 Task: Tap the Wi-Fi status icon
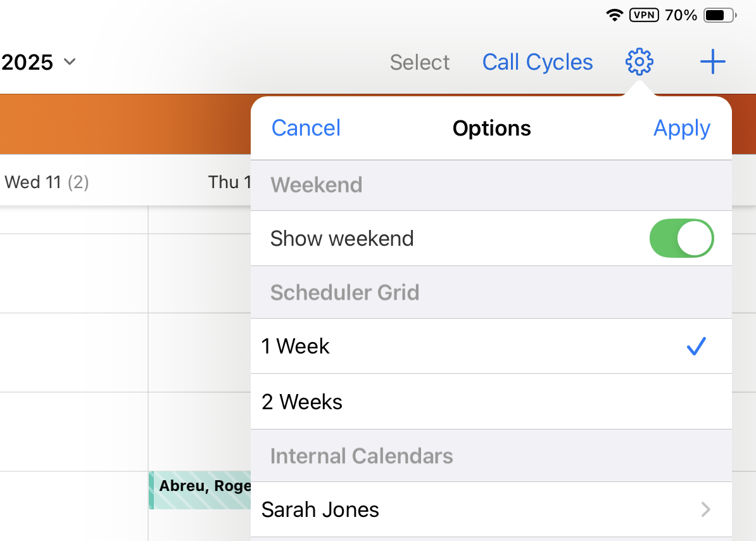614,15
